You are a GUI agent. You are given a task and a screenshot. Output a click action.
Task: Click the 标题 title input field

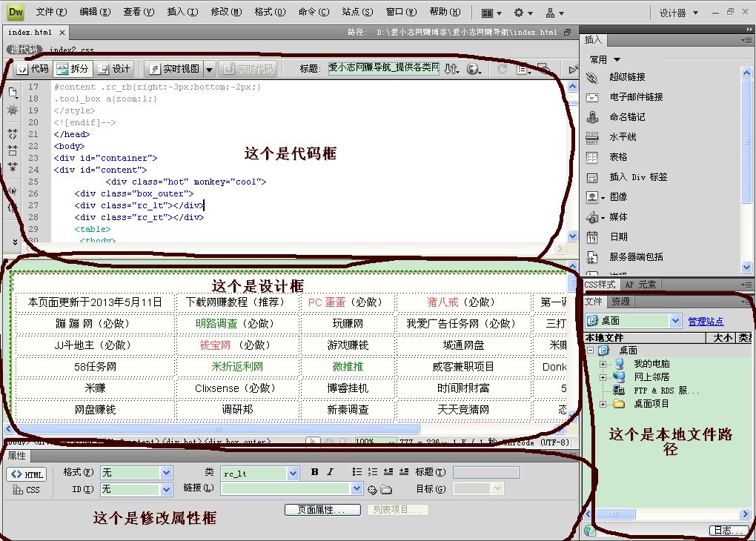point(384,68)
